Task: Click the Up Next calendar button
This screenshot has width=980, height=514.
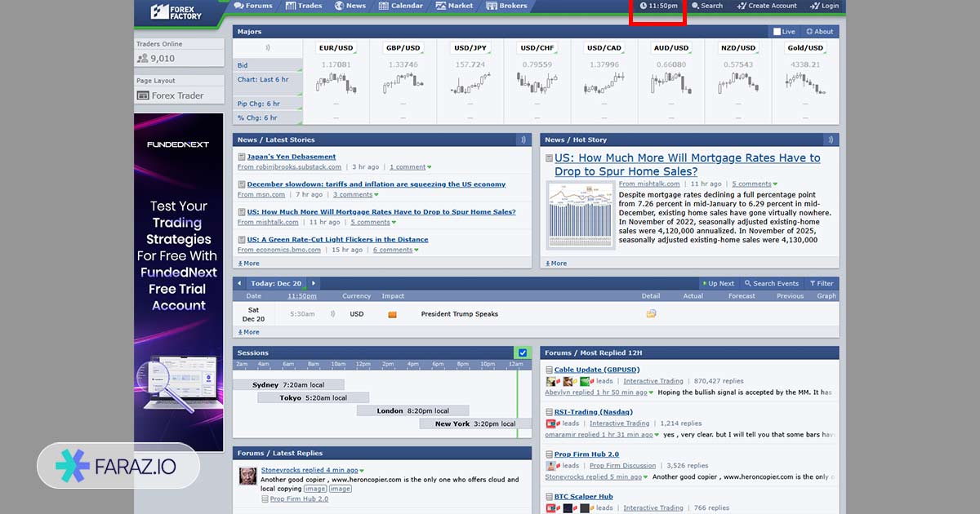Action: click(719, 284)
